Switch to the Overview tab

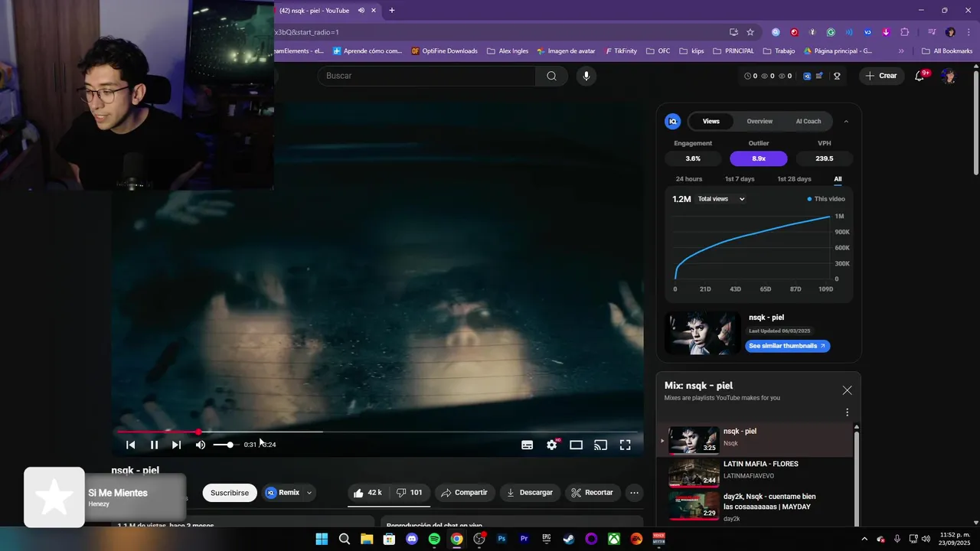click(x=759, y=121)
